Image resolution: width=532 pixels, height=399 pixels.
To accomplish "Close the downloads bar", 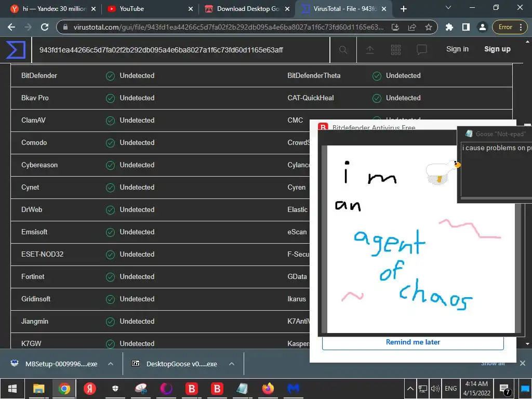I will tap(523, 363).
